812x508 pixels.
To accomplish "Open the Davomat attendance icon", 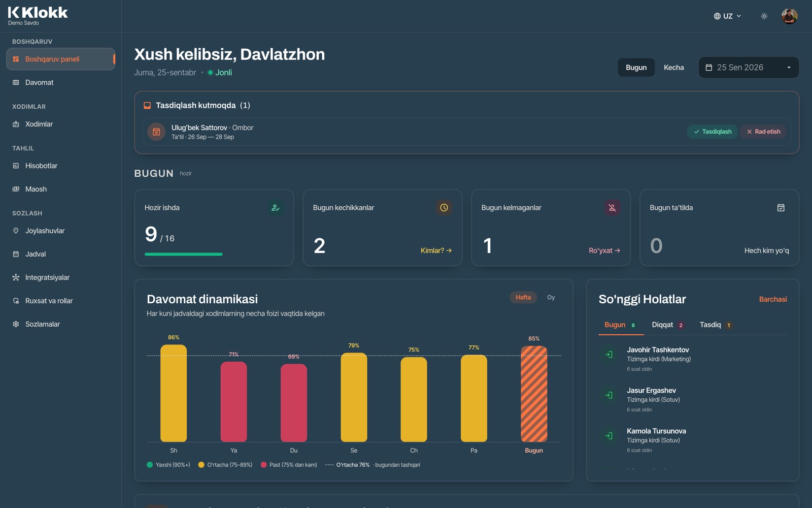I will point(16,82).
